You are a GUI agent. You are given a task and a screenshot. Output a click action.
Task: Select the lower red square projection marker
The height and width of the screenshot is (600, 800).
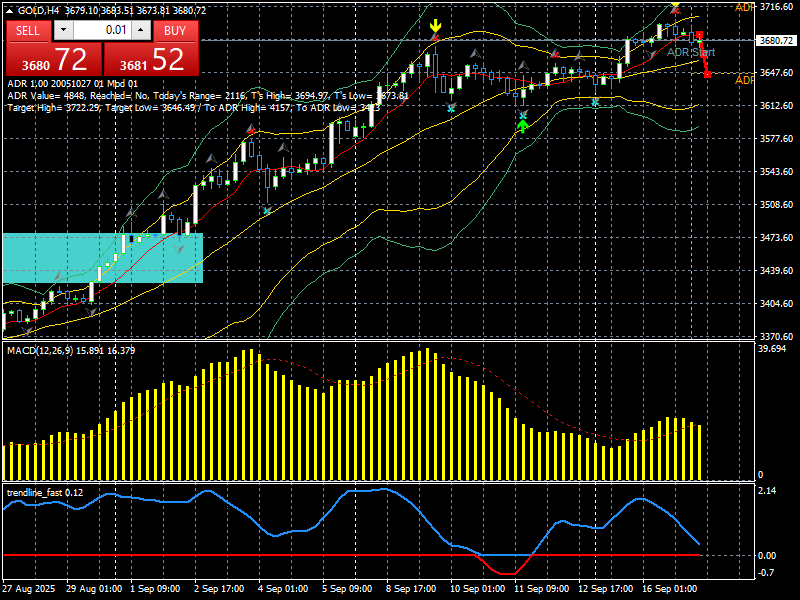coord(707,74)
